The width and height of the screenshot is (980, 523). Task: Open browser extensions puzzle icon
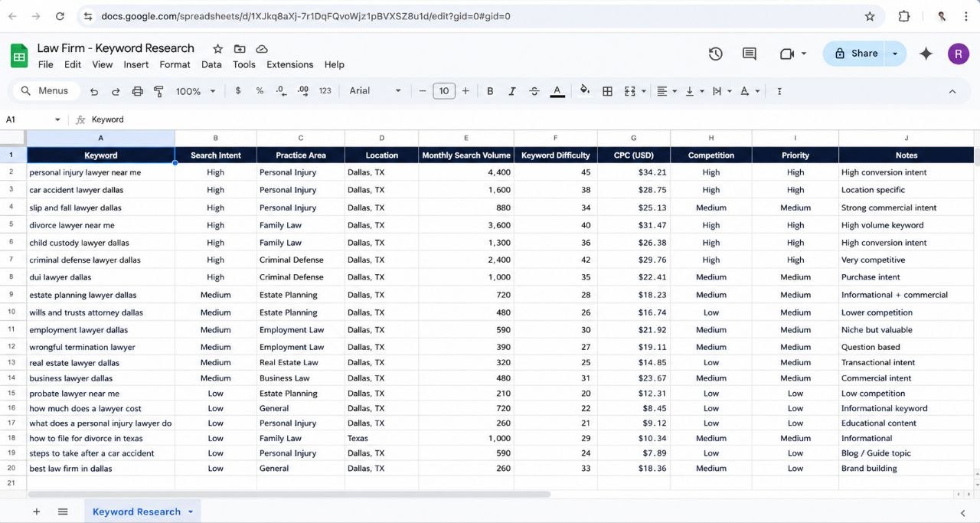click(904, 16)
